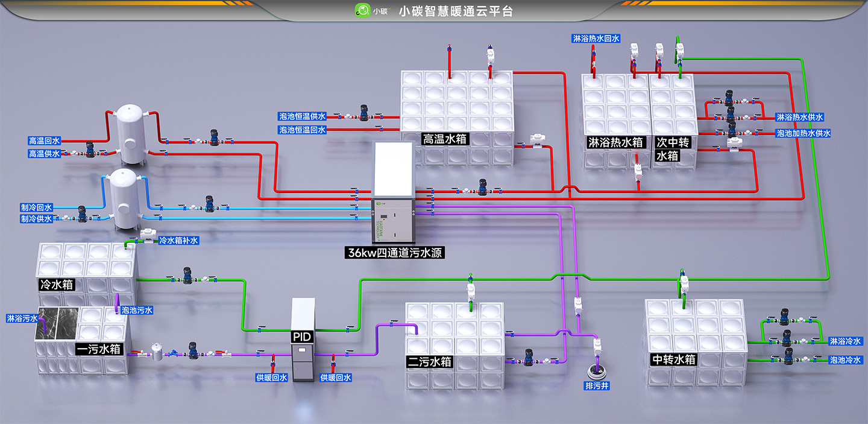Image resolution: width=868 pixels, height=424 pixels.
Task: Click the 小碳智慧暖通云平台 title
Action: point(456,11)
